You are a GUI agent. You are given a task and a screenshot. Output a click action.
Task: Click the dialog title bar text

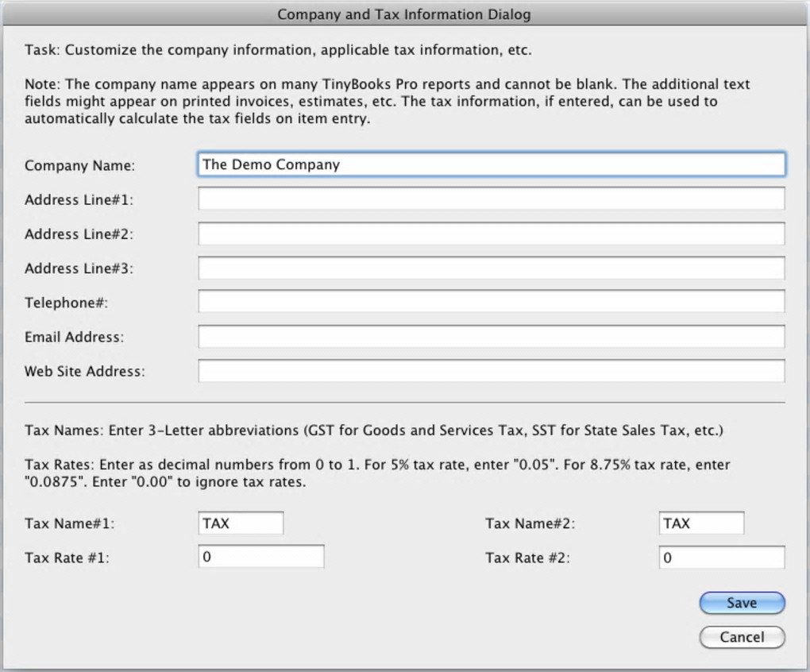tap(404, 14)
